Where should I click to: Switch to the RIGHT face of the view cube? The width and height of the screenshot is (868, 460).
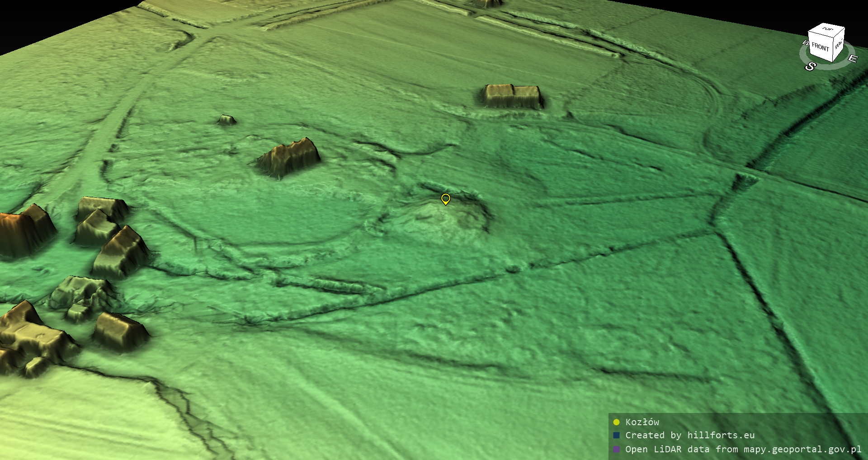point(839,45)
